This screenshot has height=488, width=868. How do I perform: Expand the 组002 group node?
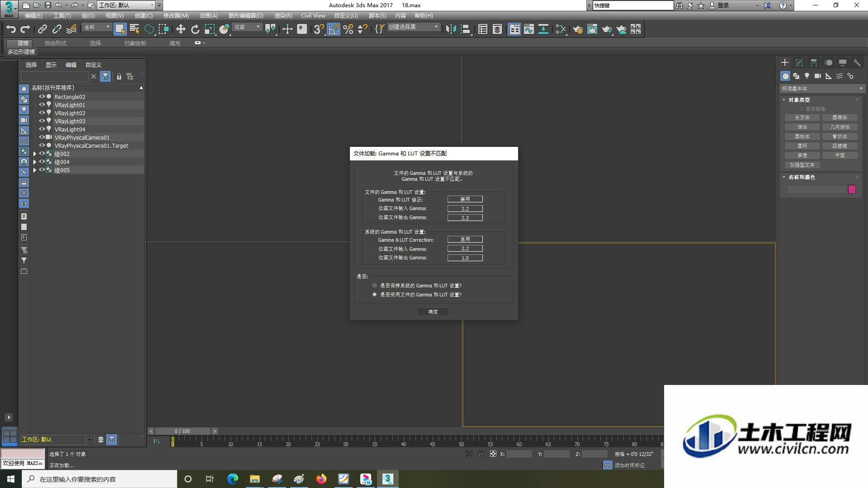[34, 154]
